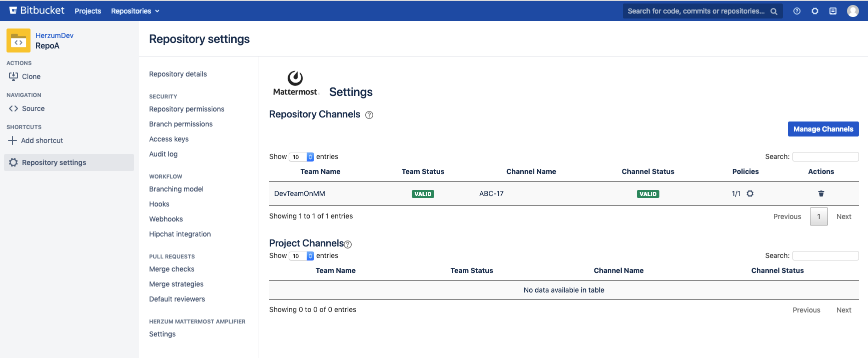The height and width of the screenshot is (358, 868).
Task: Open Merge strategies page
Action: click(176, 284)
